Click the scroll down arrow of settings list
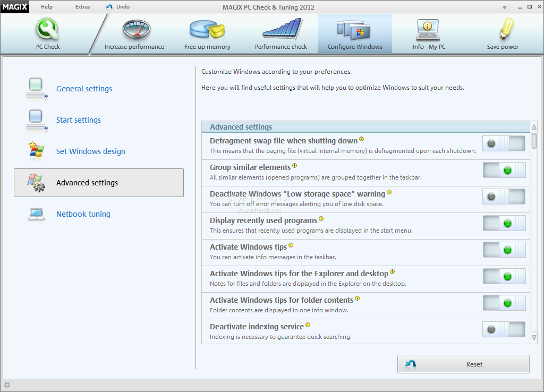Screen dimensions: 544x392 [534, 337]
